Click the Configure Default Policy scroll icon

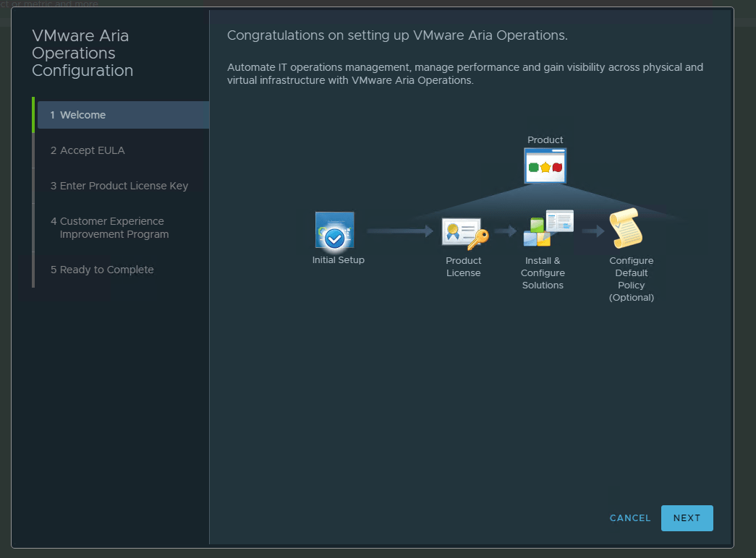coord(626,228)
